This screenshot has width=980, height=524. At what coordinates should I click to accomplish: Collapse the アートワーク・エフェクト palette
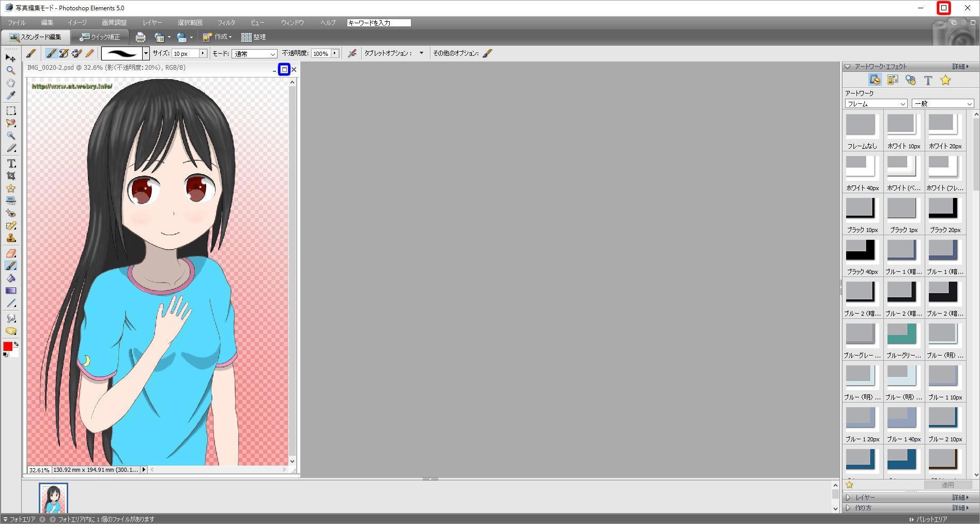(848, 67)
